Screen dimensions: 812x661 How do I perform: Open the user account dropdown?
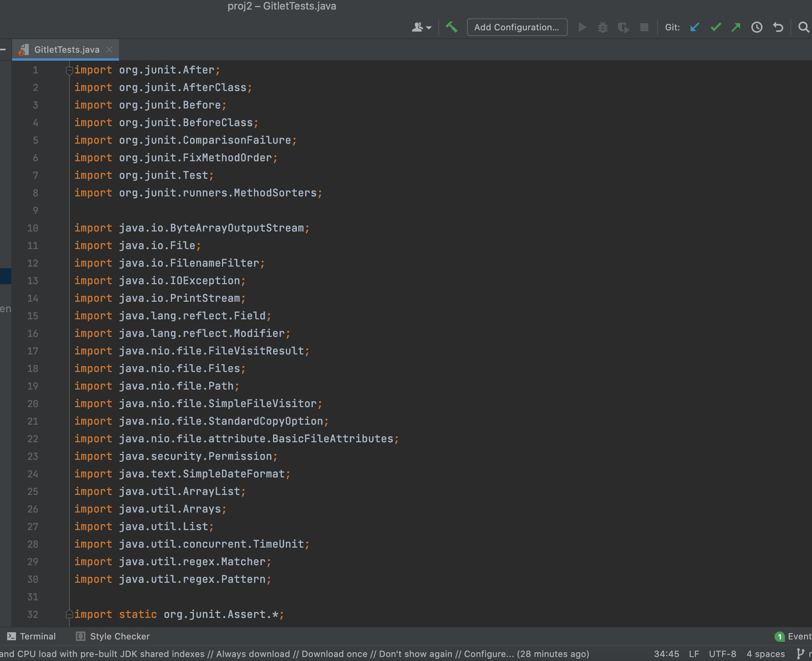(x=421, y=27)
